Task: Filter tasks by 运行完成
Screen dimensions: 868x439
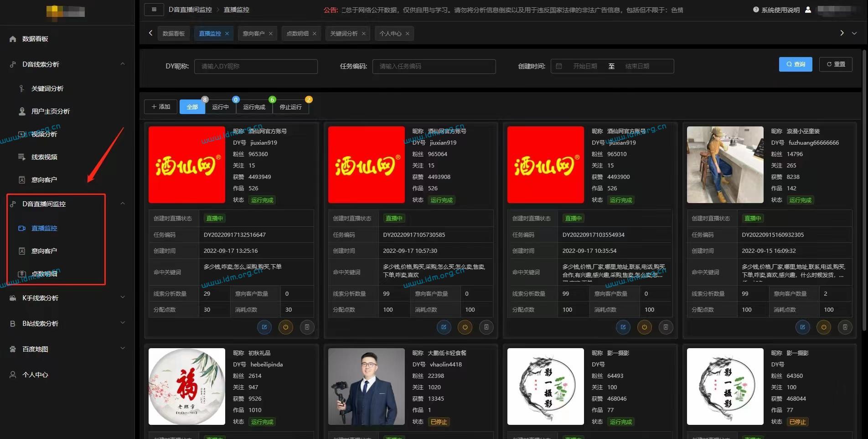Action: (x=254, y=107)
